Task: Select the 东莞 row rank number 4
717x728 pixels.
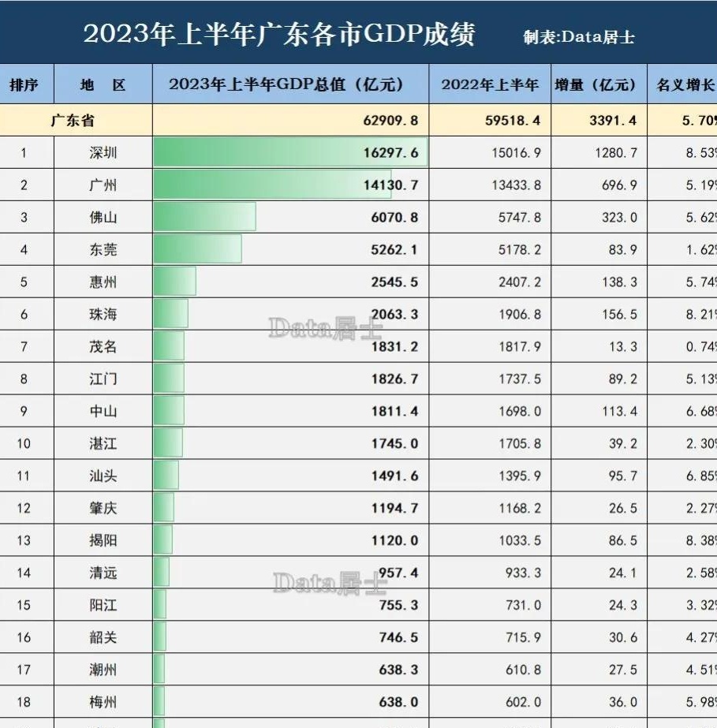Action: 24,250
